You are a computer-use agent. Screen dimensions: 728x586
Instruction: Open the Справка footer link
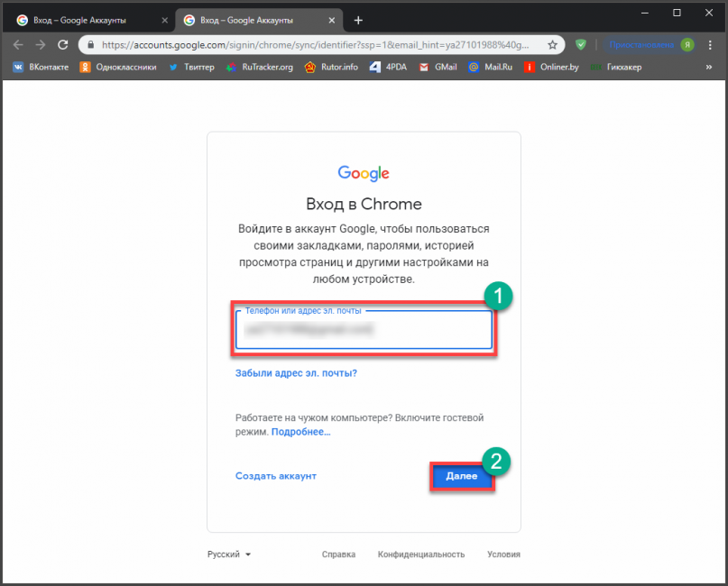[x=338, y=554]
